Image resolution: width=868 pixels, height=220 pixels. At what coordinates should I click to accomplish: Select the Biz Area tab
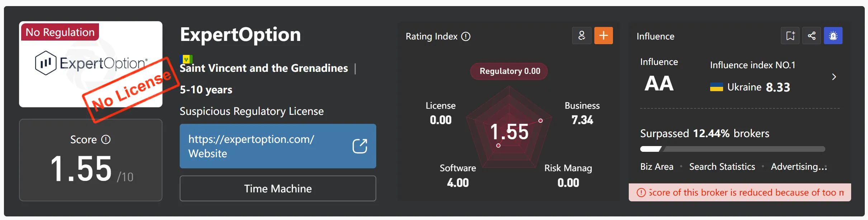(x=657, y=167)
